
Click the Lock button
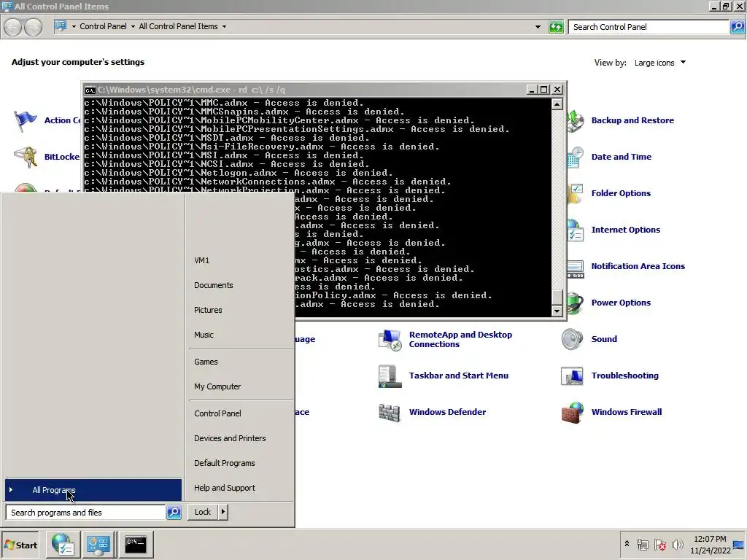[x=203, y=512]
